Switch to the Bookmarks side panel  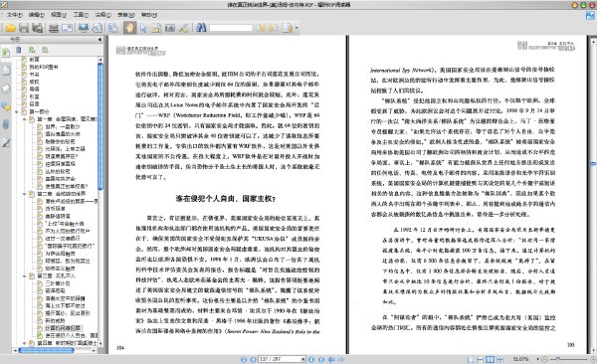(x=6, y=53)
